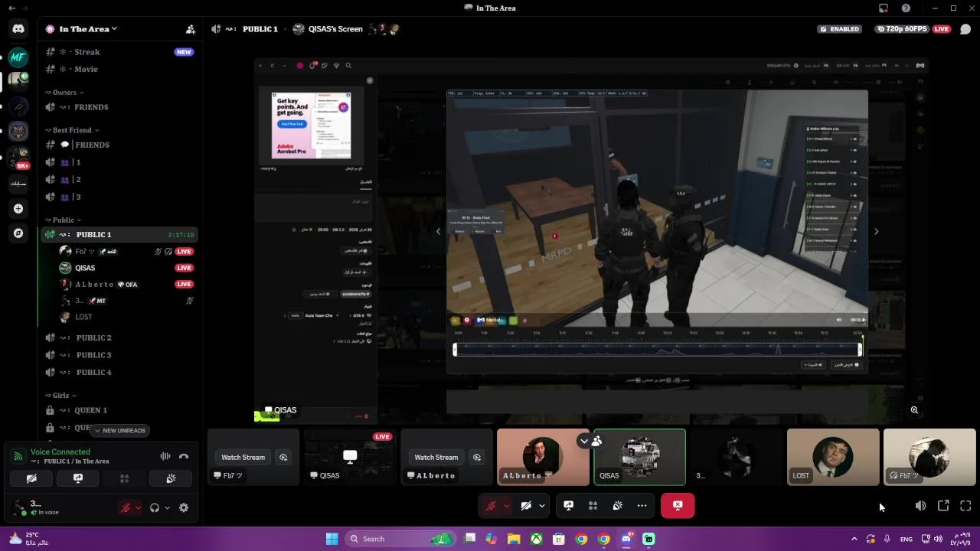980x551 pixels.
Task: Join the QUEEN 1 voice channel
Action: (119, 410)
